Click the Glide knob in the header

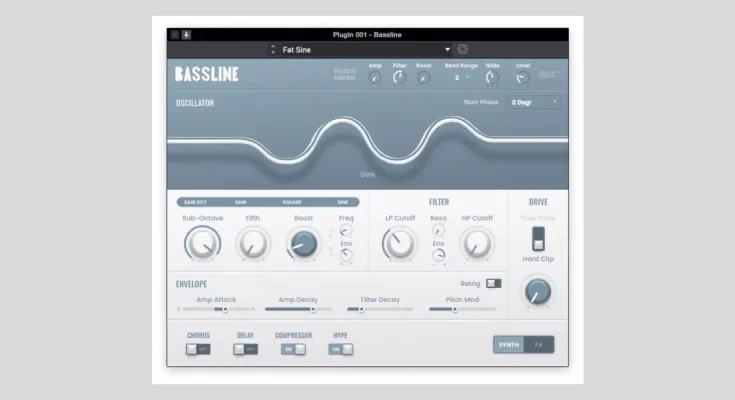492,77
